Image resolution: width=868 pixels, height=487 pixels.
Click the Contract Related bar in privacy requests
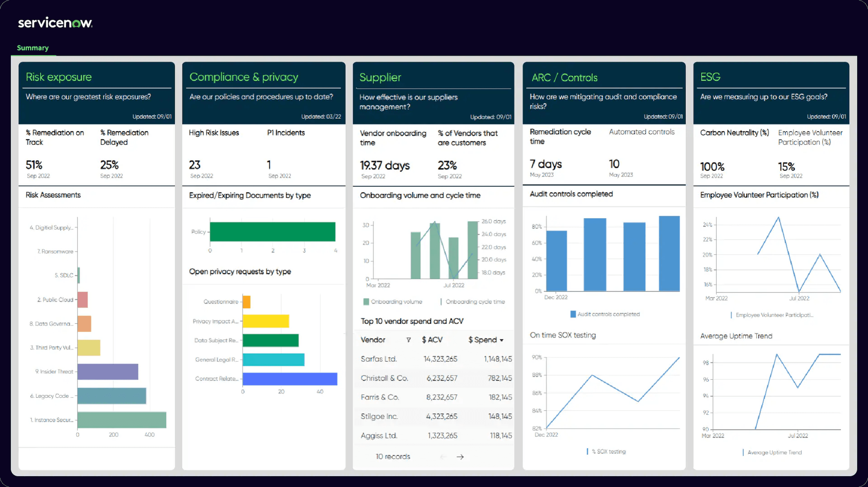pos(289,378)
